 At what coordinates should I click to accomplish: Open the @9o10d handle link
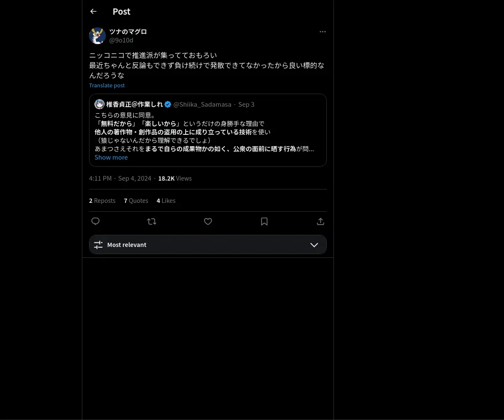(121, 40)
